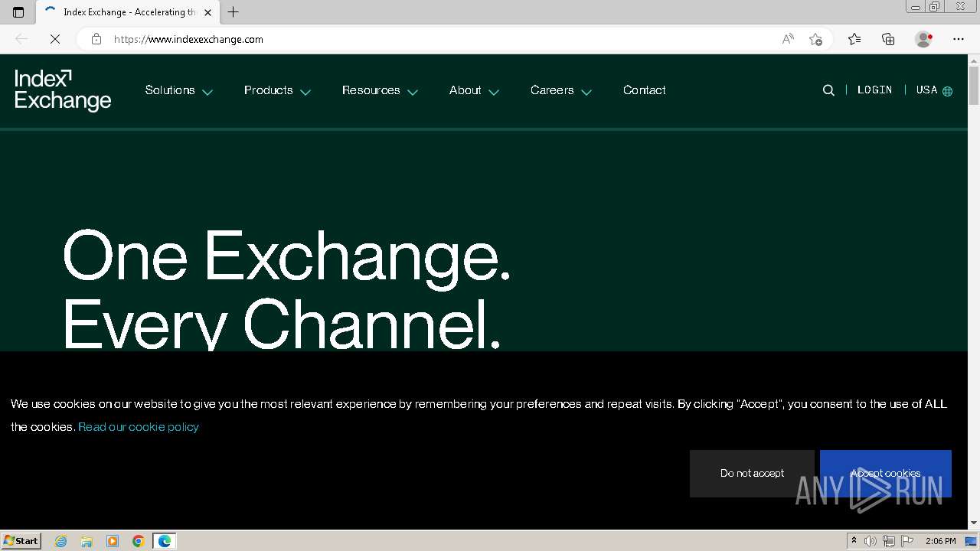
Task: Launch Chrome from taskbar
Action: tap(139, 541)
